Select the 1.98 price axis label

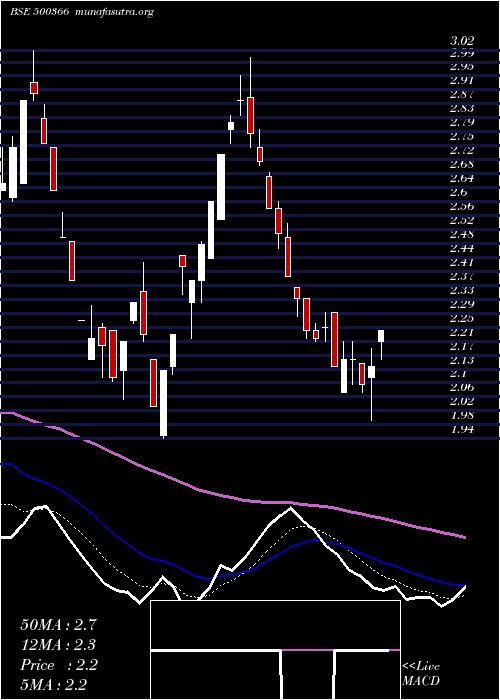462,415
